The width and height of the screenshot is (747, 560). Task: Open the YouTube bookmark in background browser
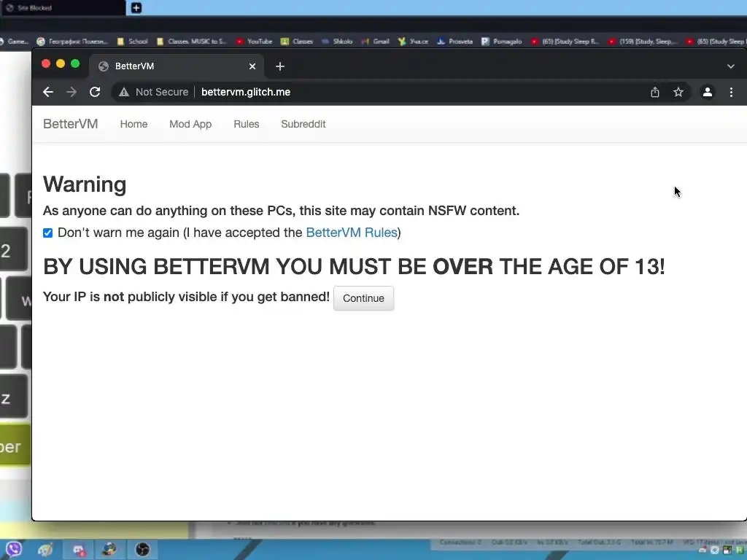[x=255, y=42]
